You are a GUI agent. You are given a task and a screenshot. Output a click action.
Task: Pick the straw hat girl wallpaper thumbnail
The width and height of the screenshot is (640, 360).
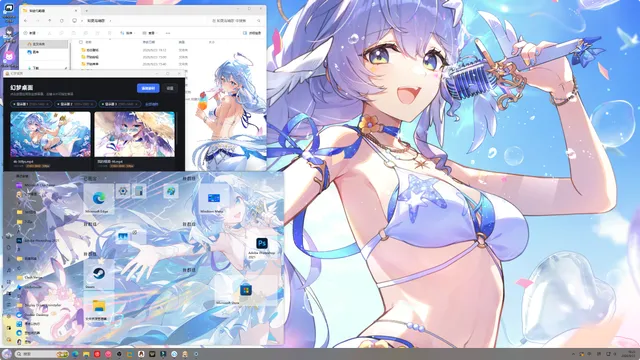135,134
